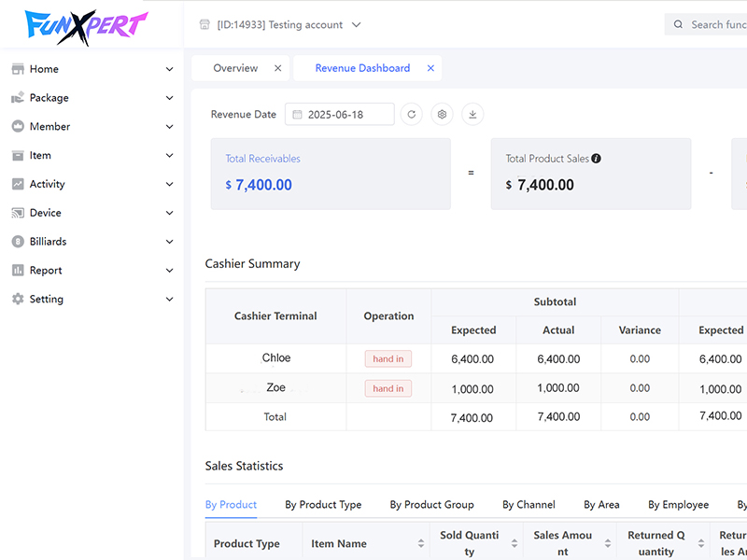Click the FunXpert logo
Screen dimensions: 747x560
tap(86, 25)
